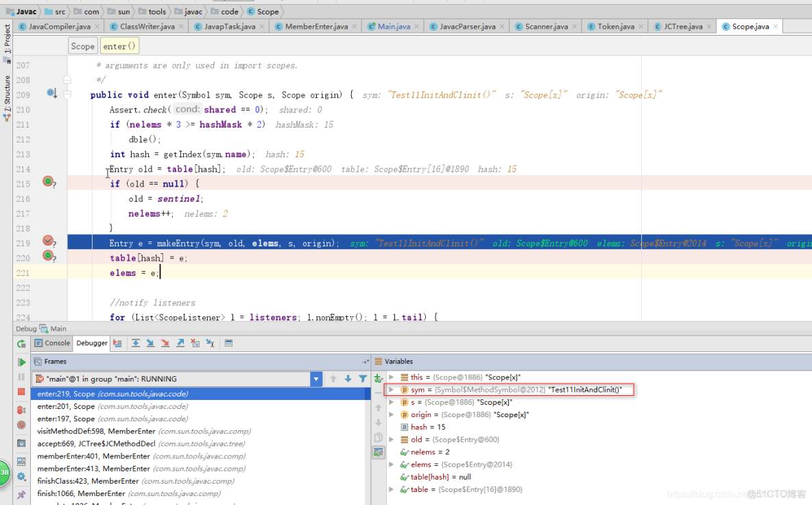Click the Step Over icon
This screenshot has height=505, width=812.
coord(136,343)
